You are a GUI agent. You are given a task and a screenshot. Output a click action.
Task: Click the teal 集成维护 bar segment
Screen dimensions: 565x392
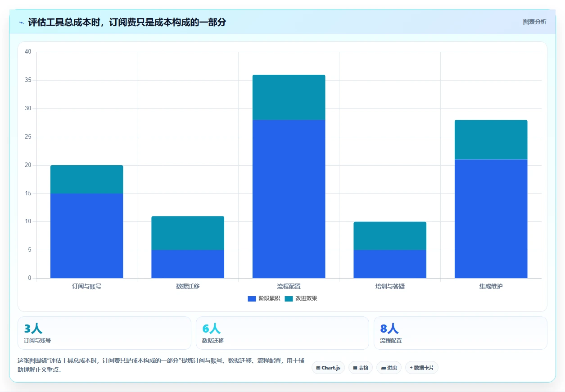pos(491,140)
